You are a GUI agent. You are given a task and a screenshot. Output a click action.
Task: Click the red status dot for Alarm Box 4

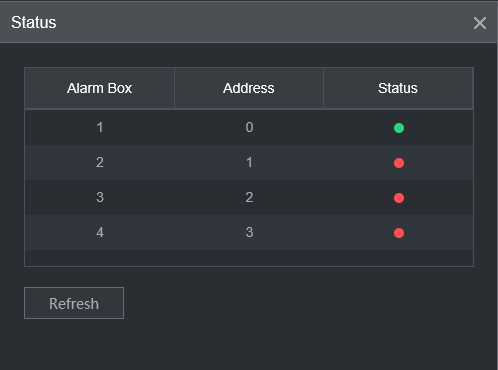[399, 233]
